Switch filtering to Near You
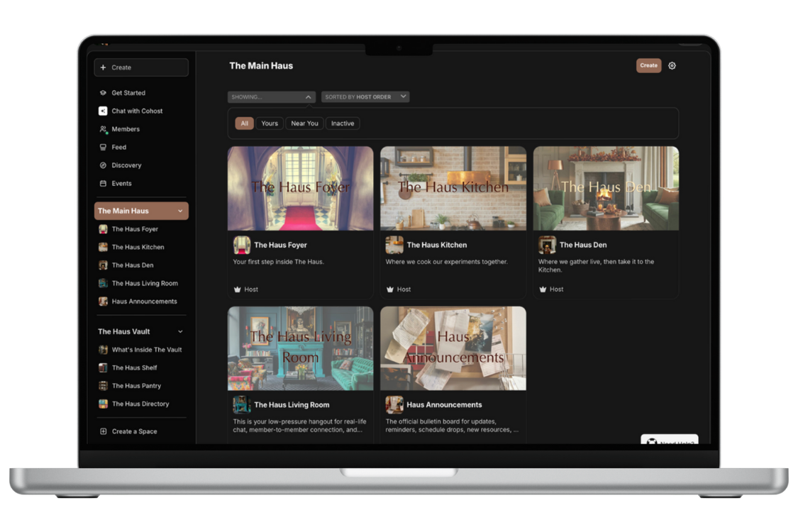 [x=304, y=123]
